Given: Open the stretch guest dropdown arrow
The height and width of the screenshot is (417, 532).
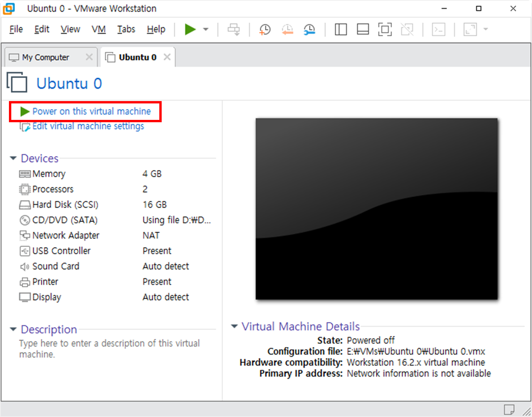Looking at the screenshot, I should click(x=485, y=30).
